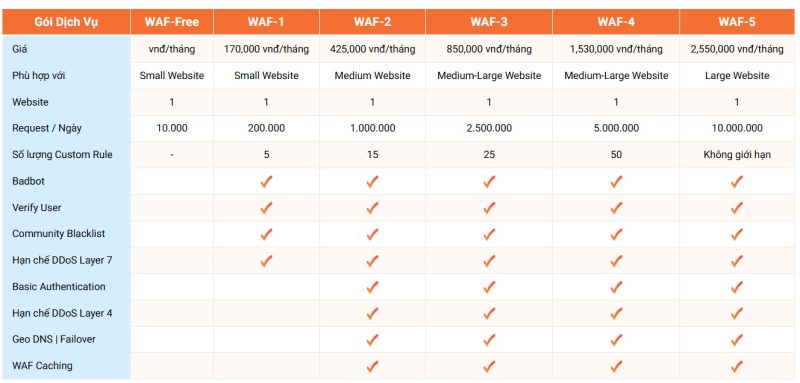Image resolution: width=800 pixels, height=383 pixels.
Task: Click the Gói Dịch Vụ header cell
Action: pos(66,22)
